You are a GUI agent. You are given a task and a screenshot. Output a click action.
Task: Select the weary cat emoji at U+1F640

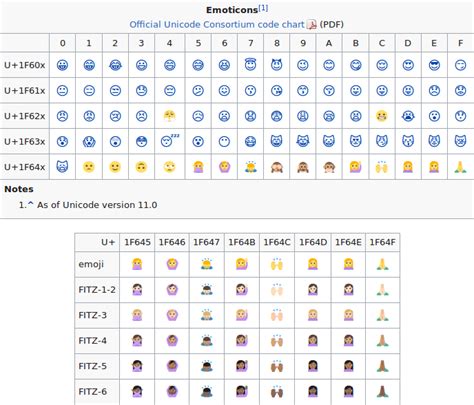(62, 167)
